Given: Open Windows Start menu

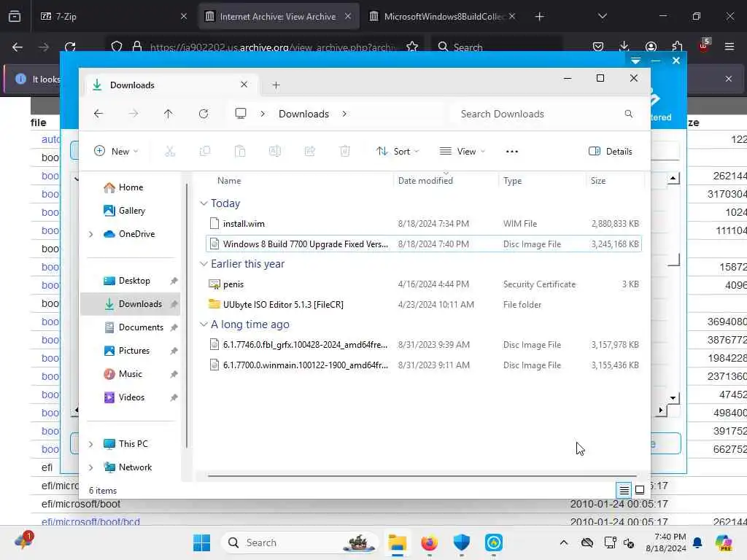Looking at the screenshot, I should pos(201,542).
